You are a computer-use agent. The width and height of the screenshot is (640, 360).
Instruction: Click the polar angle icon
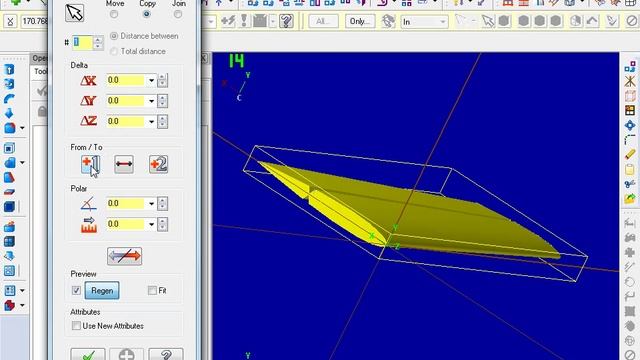(89, 203)
